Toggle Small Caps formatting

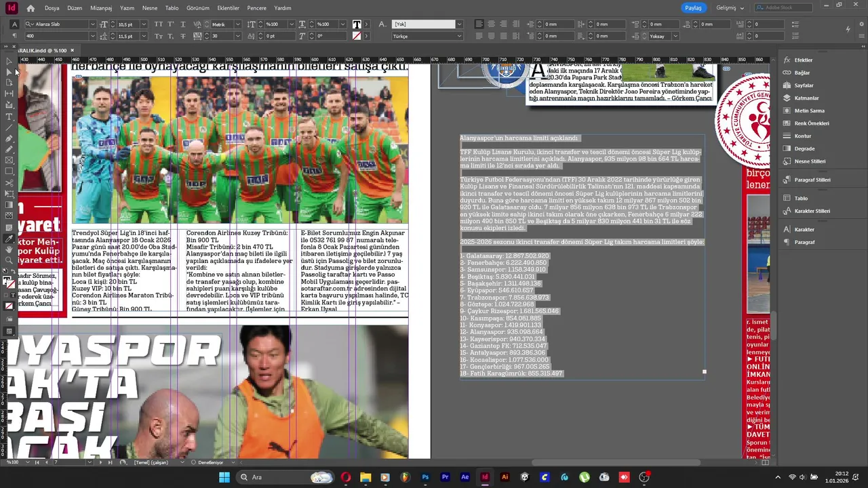coord(158,36)
